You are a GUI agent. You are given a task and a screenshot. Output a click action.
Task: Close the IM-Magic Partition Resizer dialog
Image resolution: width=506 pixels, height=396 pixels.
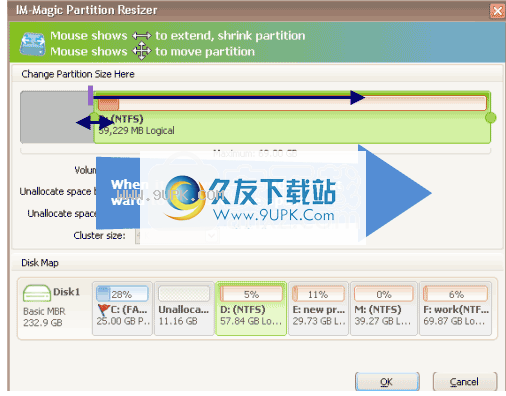[498, 11]
